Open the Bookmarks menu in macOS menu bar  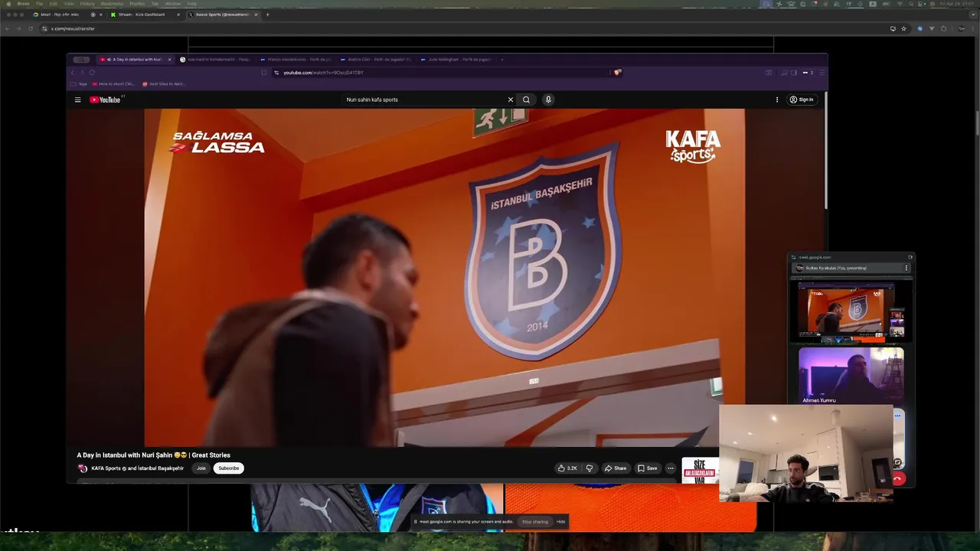pyautogui.click(x=112, y=4)
